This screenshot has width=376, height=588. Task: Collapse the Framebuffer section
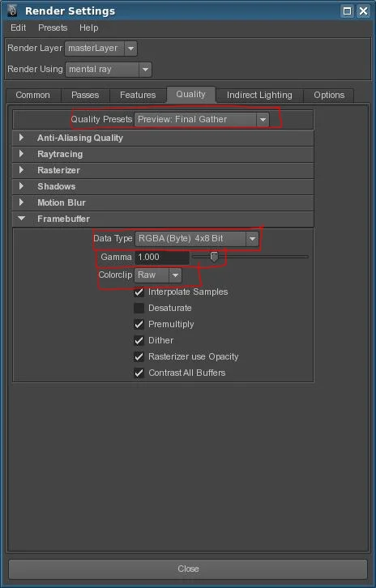pyautogui.click(x=163, y=219)
